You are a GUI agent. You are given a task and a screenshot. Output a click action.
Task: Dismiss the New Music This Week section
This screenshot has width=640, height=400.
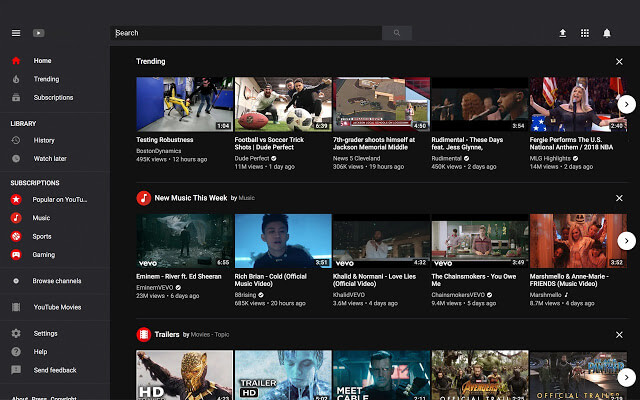pos(619,198)
